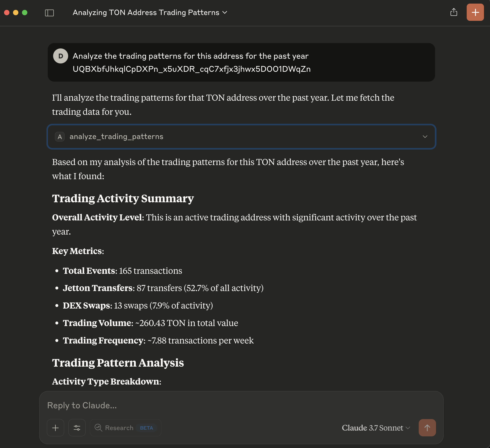Click the BETA badge label
490x448 pixels.
tap(146, 428)
